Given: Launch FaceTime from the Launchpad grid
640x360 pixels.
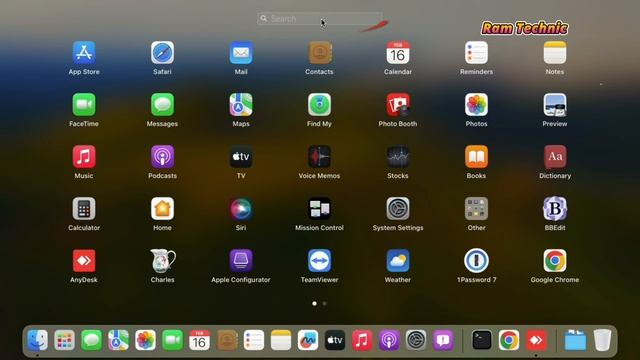Looking at the screenshot, I should point(84,104).
